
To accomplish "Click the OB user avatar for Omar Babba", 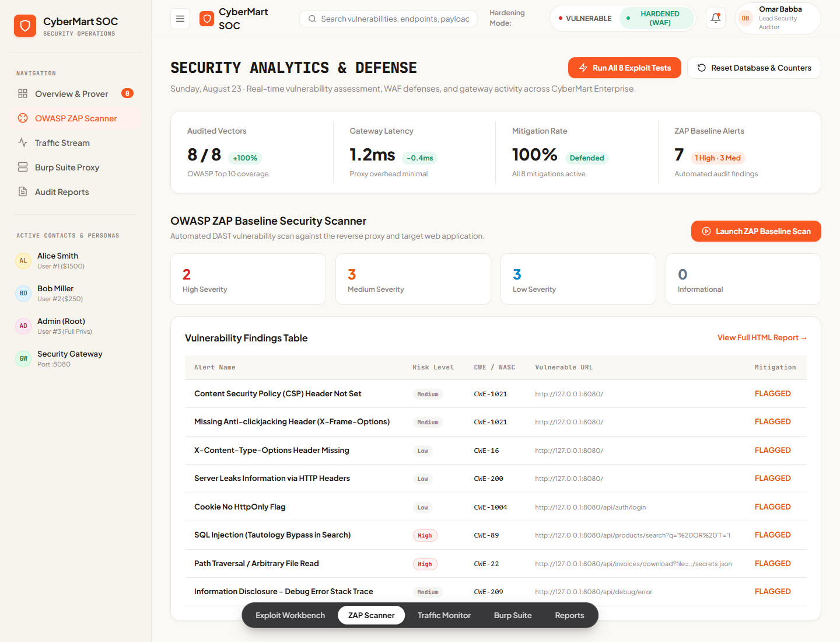I will pyautogui.click(x=745, y=18).
